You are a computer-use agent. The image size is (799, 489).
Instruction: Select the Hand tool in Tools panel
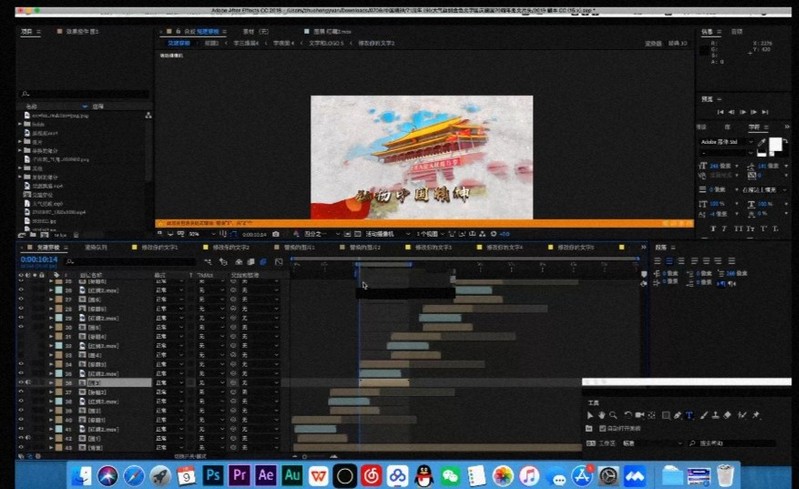[x=601, y=414]
